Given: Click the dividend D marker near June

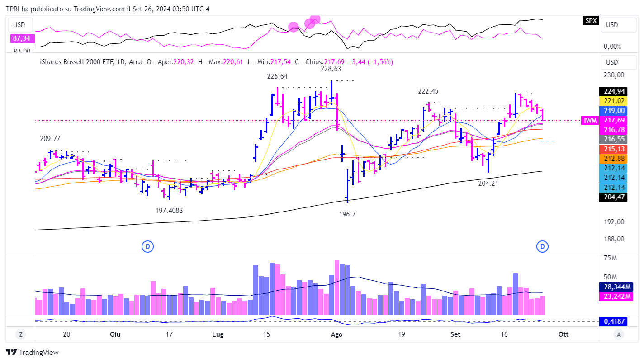Looking at the screenshot, I should click(147, 246).
